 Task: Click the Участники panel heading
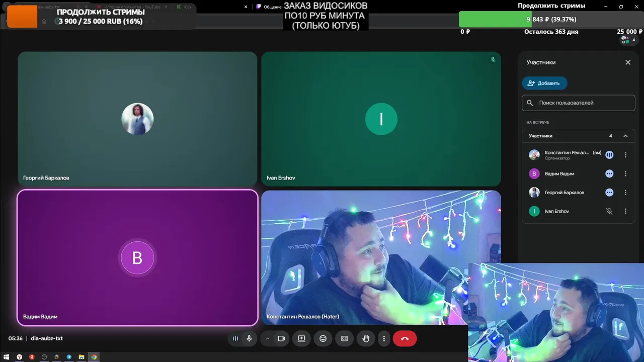541,62
